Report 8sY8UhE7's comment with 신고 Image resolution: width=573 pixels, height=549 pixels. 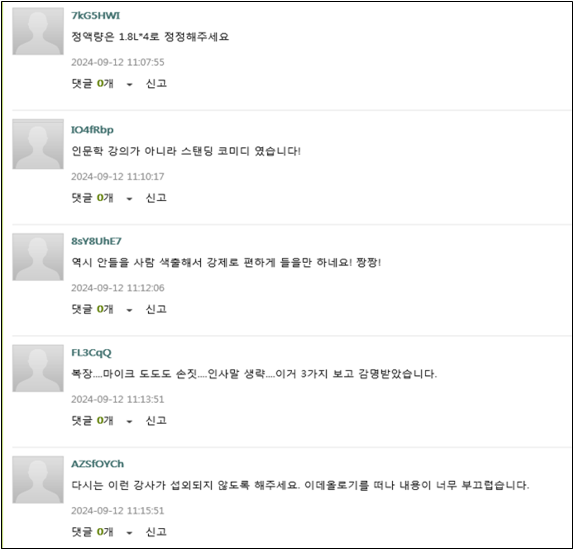point(156,310)
